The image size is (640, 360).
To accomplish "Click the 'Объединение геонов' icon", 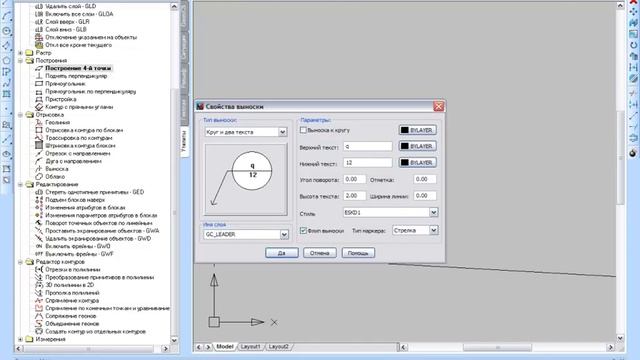I will click(39, 324).
